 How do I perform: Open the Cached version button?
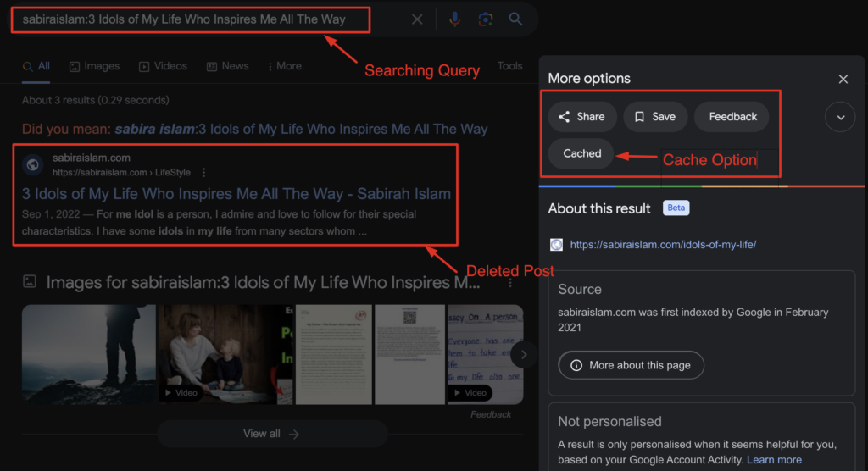click(x=581, y=154)
